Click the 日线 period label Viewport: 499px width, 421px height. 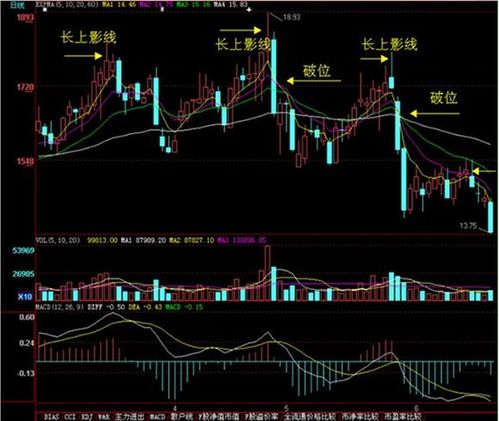(14, 5)
